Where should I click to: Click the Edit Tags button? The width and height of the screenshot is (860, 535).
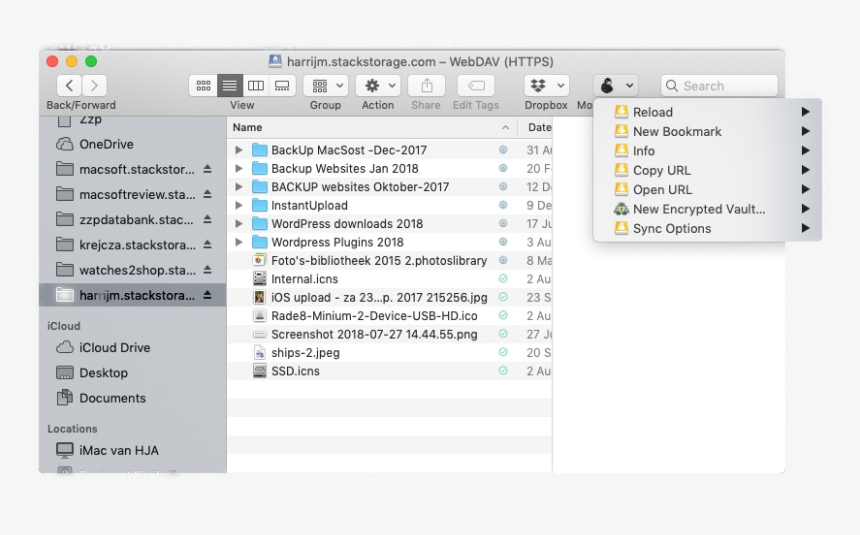click(476, 87)
